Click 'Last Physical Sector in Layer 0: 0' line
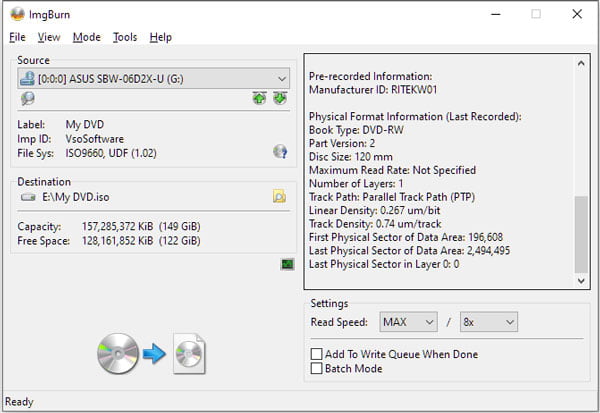Image resolution: width=600 pixels, height=413 pixels. coord(384,264)
